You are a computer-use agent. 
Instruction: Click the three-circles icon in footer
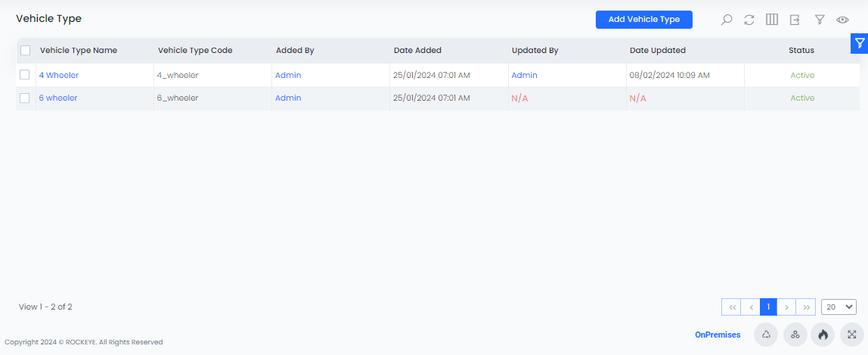tap(795, 335)
